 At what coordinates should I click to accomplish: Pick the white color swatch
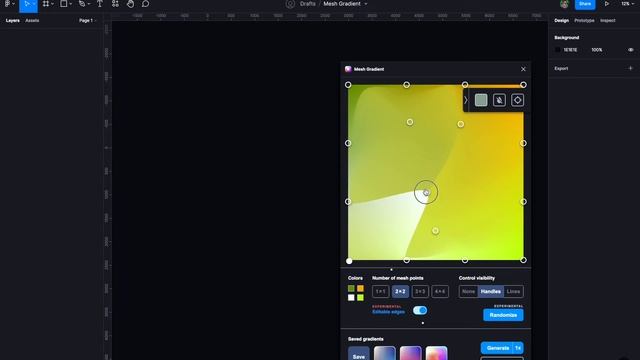point(351,298)
